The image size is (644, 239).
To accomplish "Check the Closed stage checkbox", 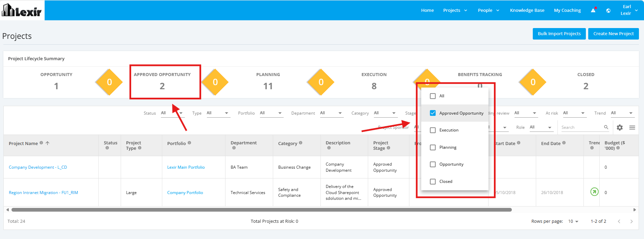I will coord(433,182).
